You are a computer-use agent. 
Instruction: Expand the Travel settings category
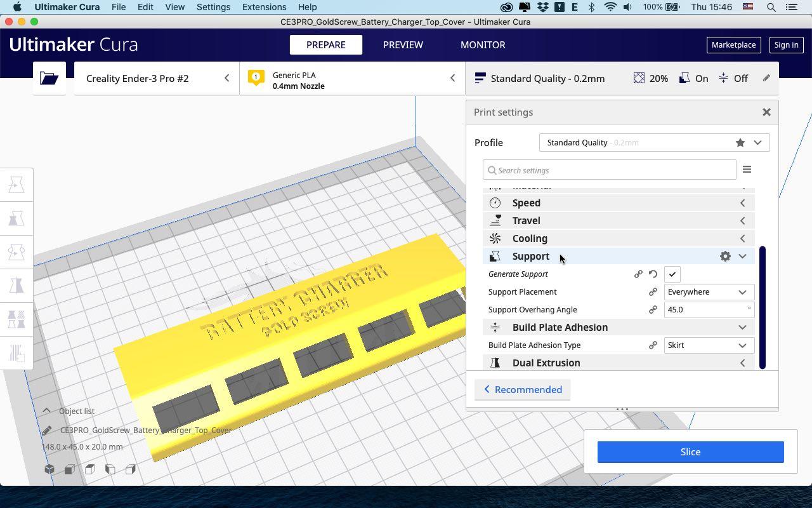point(619,221)
